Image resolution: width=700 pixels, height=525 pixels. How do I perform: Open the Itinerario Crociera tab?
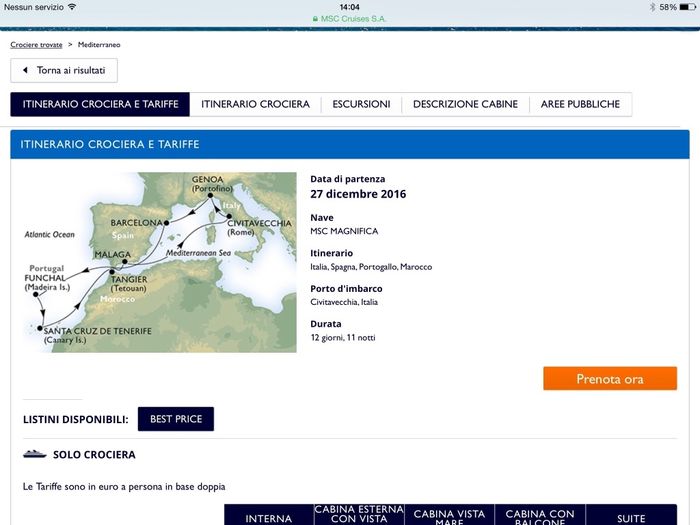click(255, 104)
